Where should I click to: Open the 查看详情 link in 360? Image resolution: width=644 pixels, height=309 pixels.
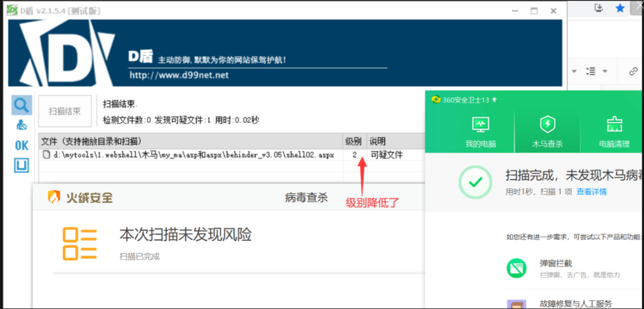click(x=591, y=192)
